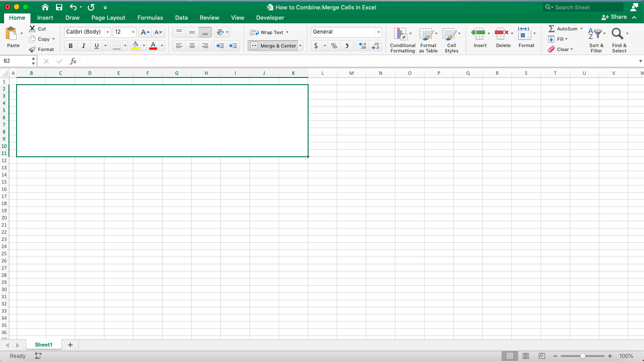This screenshot has width=644, height=361.
Task: Redo using the circular arrow icon
Action: pos(91,7)
